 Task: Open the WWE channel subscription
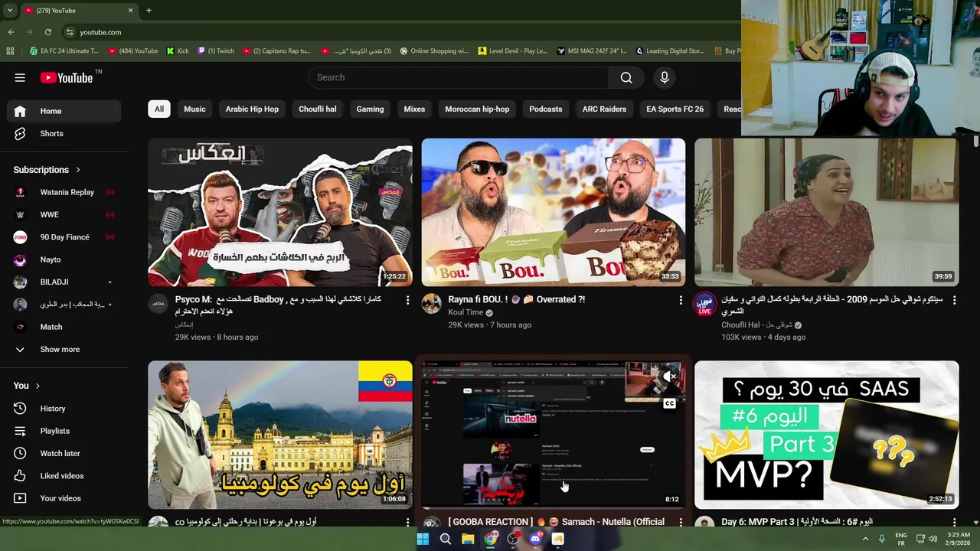pyautogui.click(x=64, y=215)
